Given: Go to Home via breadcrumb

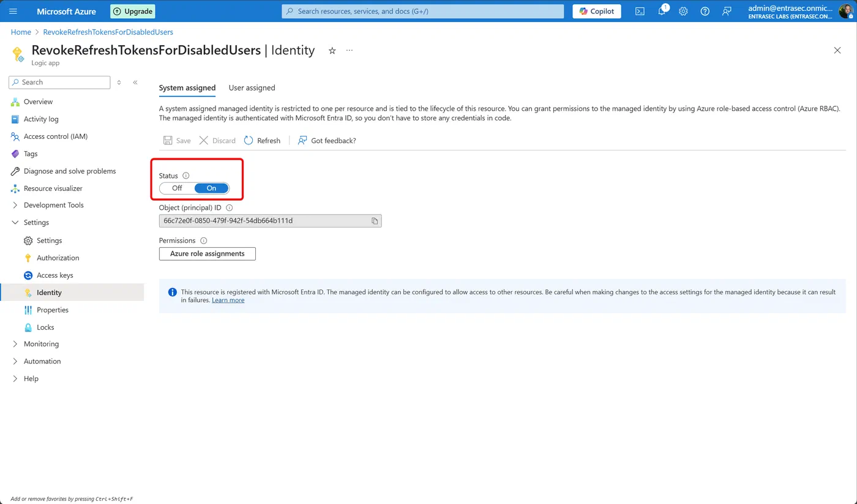Looking at the screenshot, I should (21, 32).
